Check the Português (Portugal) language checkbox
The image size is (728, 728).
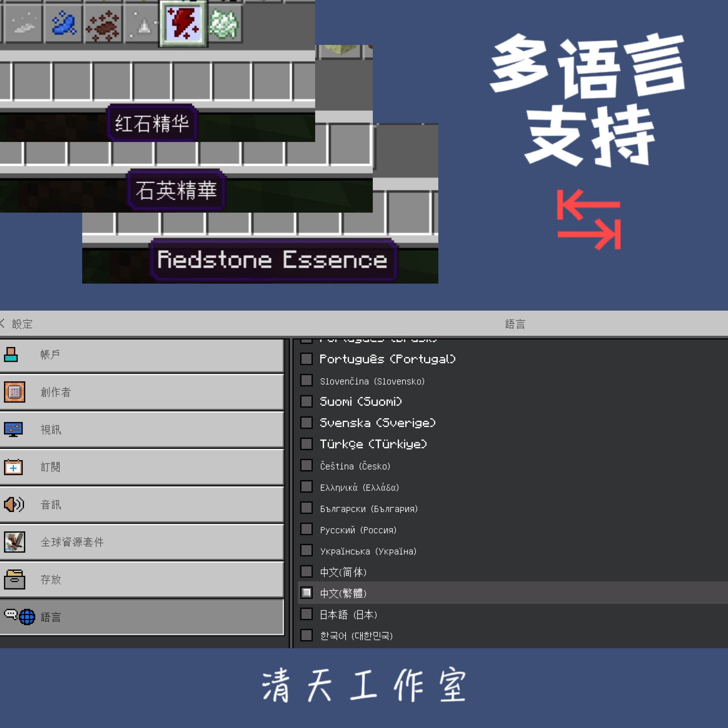306,359
